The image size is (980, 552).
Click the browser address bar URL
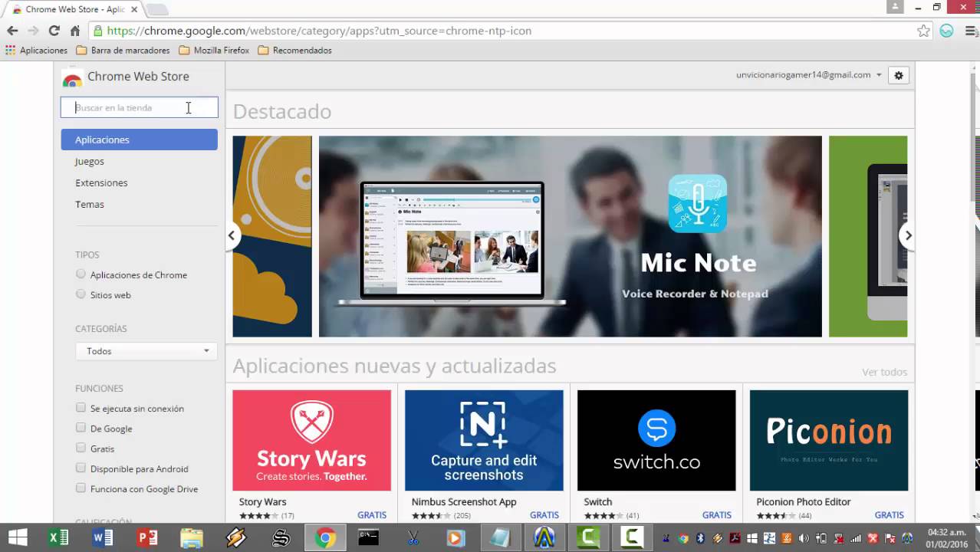coord(319,31)
